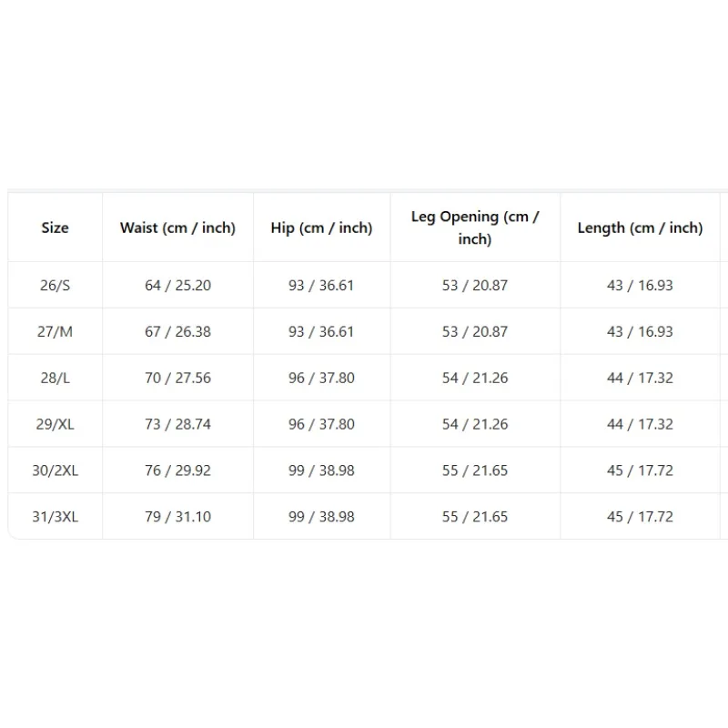Select length value 44 / 17.32 for 29/XL
Screen dimensions: 728x728
tap(640, 424)
